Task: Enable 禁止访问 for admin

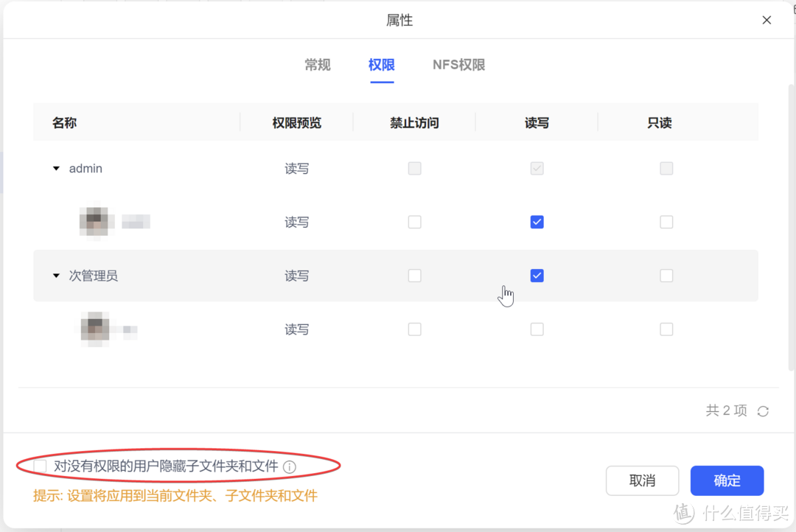Action: tap(414, 168)
